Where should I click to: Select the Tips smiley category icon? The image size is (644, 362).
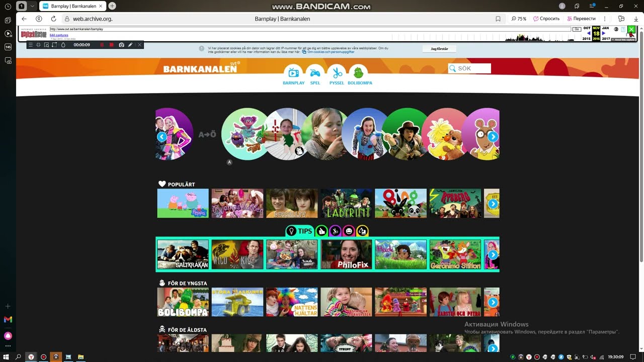pyautogui.click(x=349, y=231)
